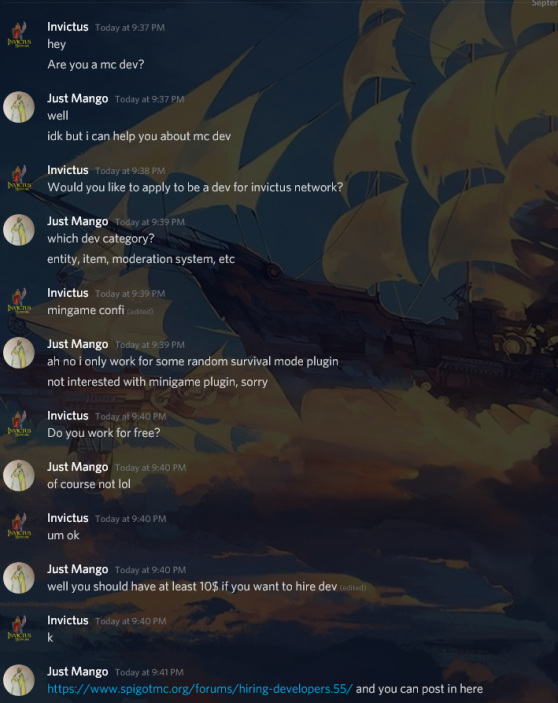Click Invictus username at first 9:37 PM message
This screenshot has width=558, height=703.
[68, 27]
